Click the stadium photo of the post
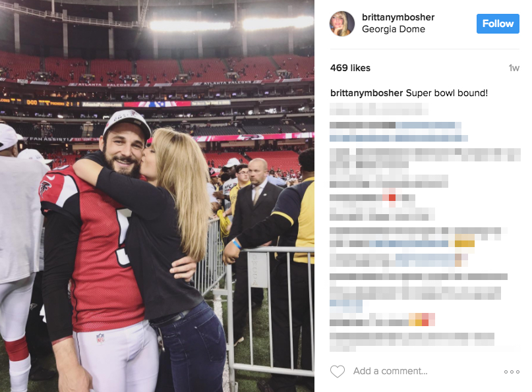The image size is (532, 392). [157, 196]
